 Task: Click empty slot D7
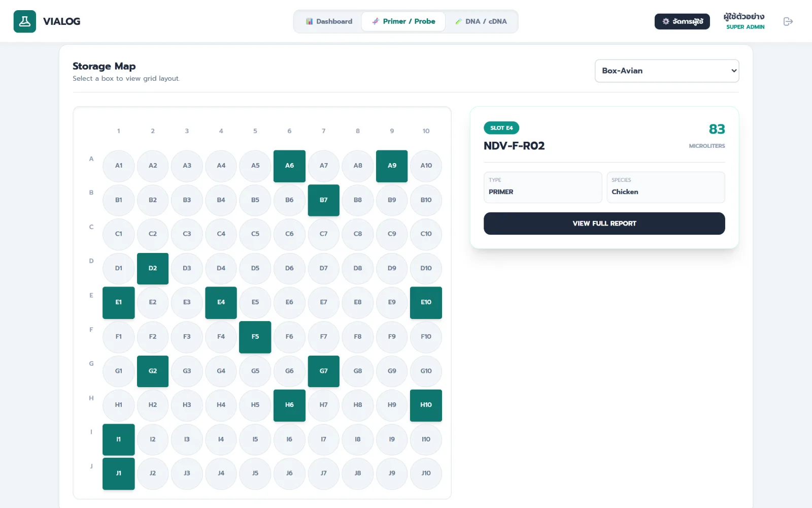click(323, 268)
